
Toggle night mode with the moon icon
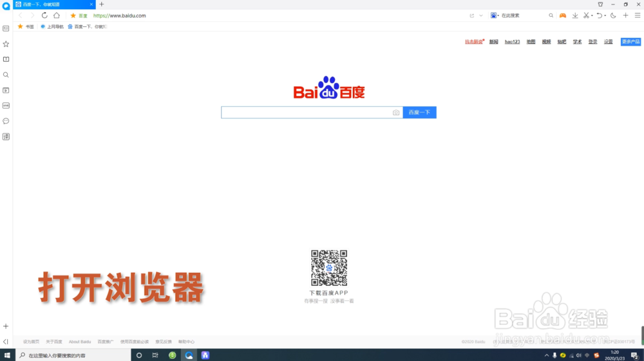click(x=613, y=15)
